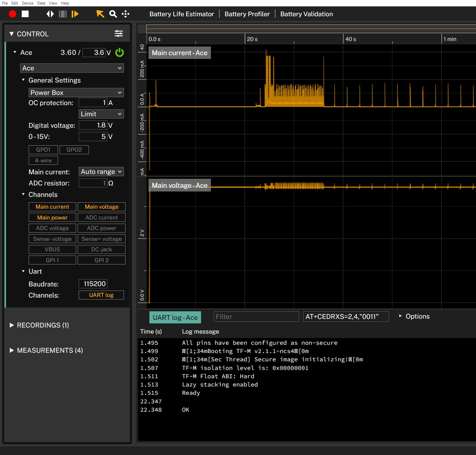Image resolution: width=476 pixels, height=455 pixels.
Task: Select the cursor selection tool
Action: [x=100, y=14]
